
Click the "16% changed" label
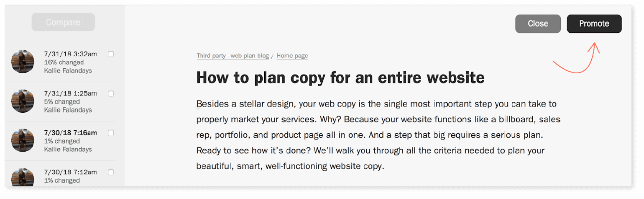[61, 62]
